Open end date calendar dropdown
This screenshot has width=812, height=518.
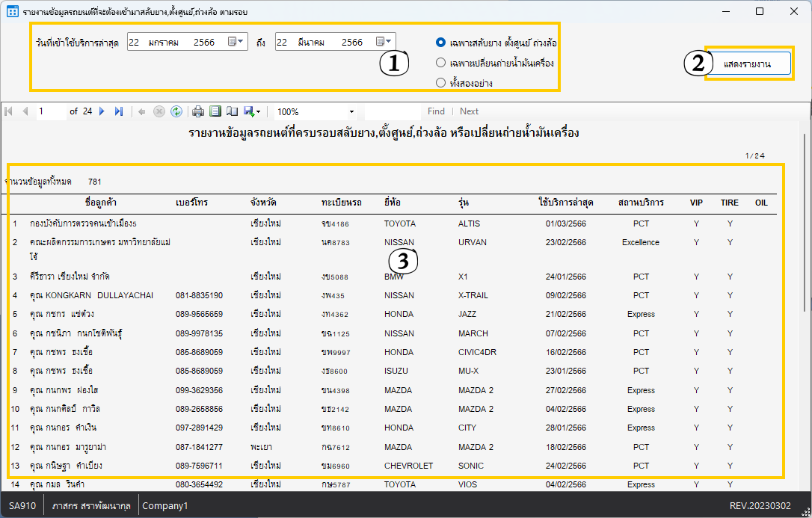click(x=384, y=42)
